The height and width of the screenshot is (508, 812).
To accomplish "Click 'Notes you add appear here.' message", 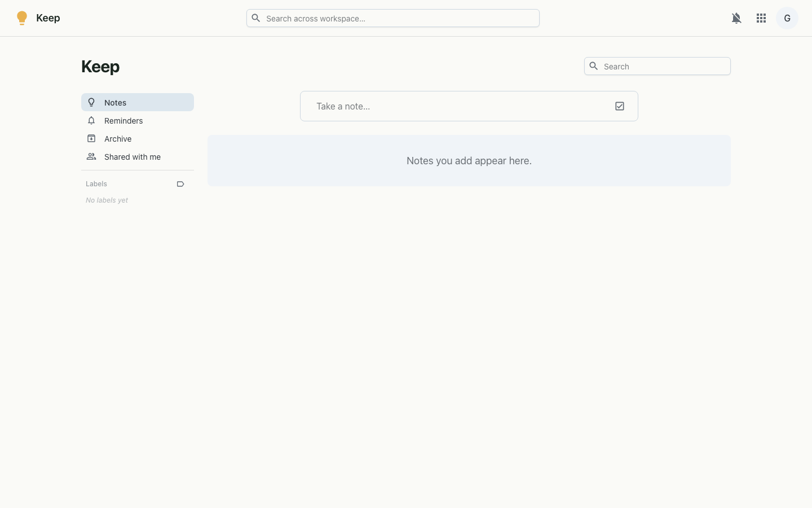I will coord(469,161).
